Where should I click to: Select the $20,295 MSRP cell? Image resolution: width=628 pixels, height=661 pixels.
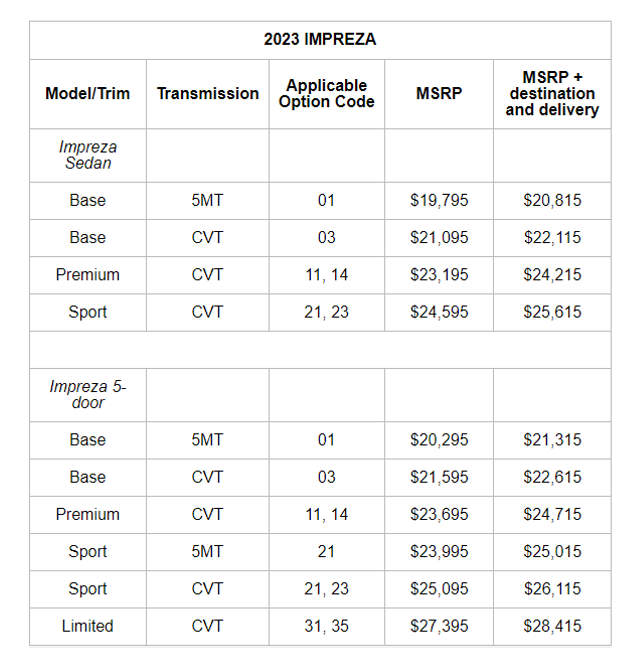tap(439, 440)
